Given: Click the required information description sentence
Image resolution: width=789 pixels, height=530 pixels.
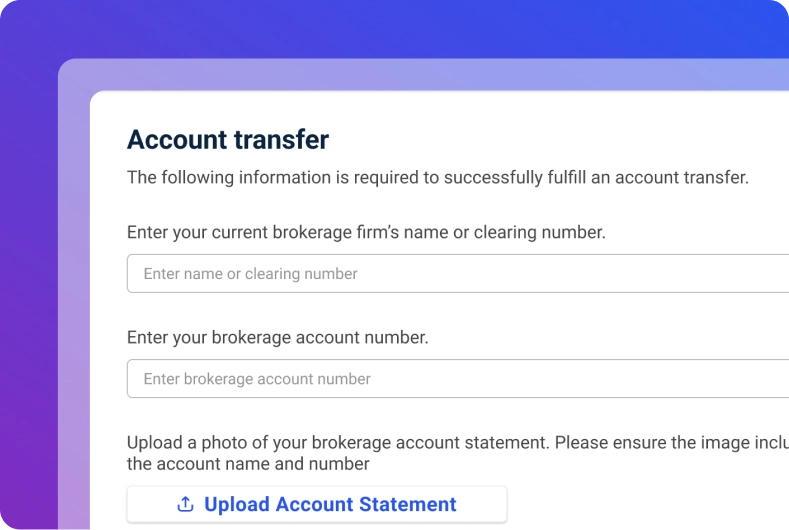Looking at the screenshot, I should pyautogui.click(x=437, y=178).
